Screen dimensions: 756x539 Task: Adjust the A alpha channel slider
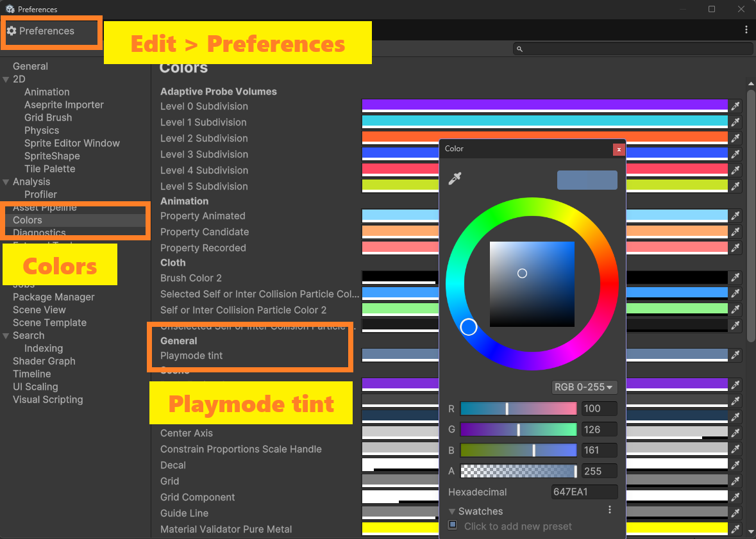518,471
